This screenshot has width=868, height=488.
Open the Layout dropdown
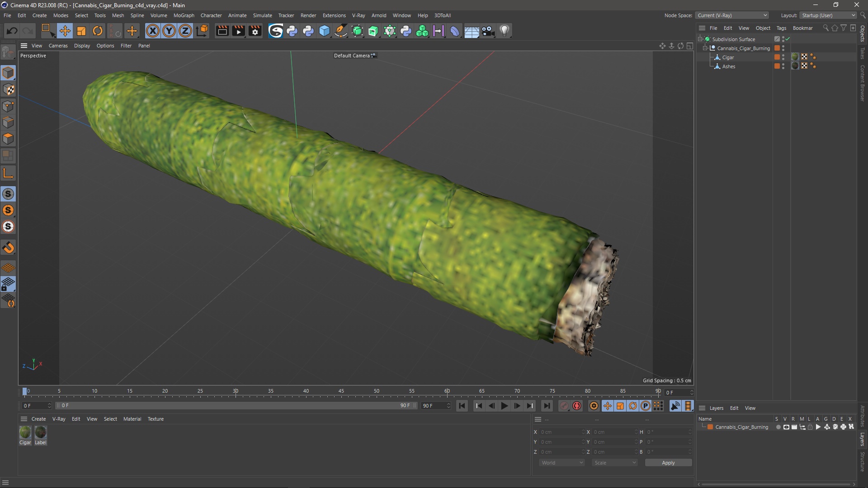pos(828,15)
